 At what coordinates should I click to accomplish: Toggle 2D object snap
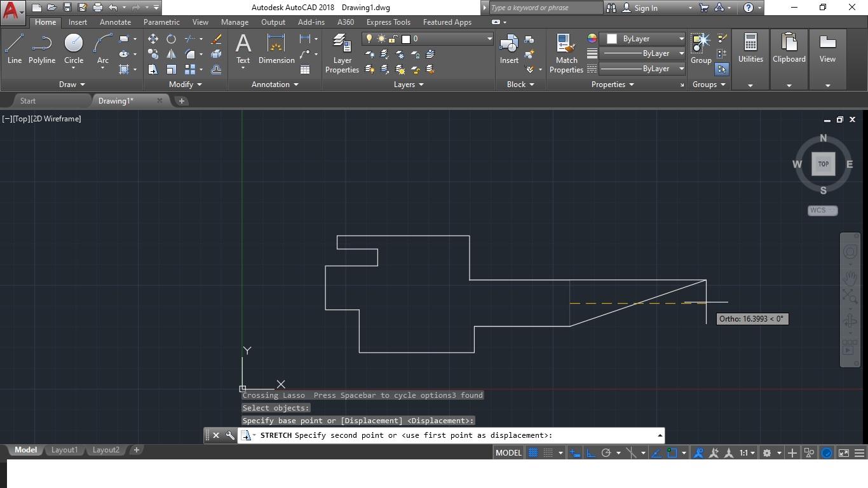pos(672,453)
